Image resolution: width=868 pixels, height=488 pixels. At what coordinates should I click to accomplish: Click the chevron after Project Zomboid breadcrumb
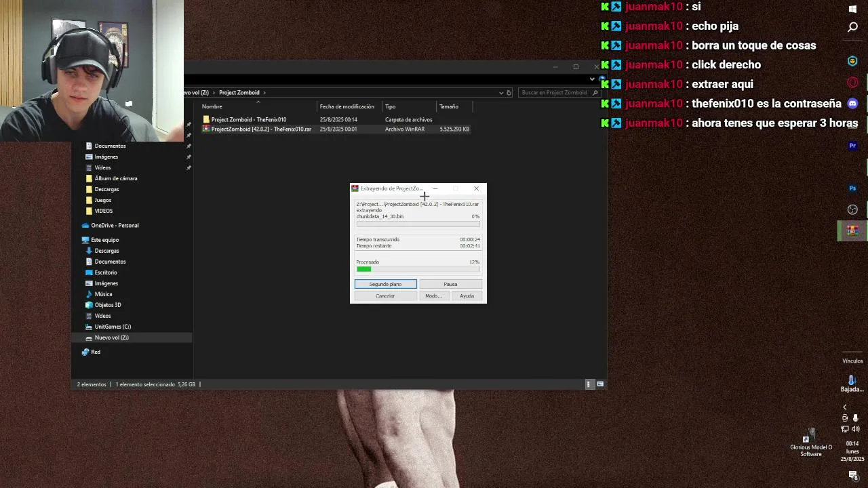click(x=264, y=93)
